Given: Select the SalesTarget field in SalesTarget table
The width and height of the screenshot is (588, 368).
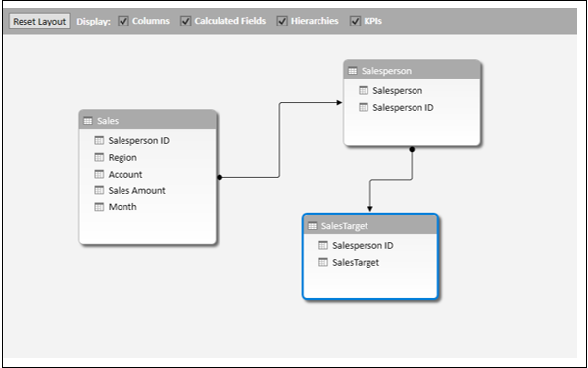Looking at the screenshot, I should [356, 262].
